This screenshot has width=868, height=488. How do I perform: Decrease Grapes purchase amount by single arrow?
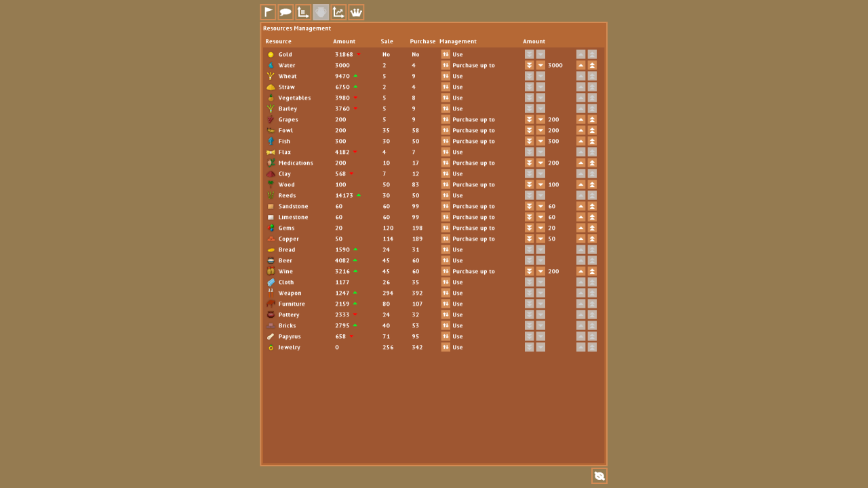point(540,119)
